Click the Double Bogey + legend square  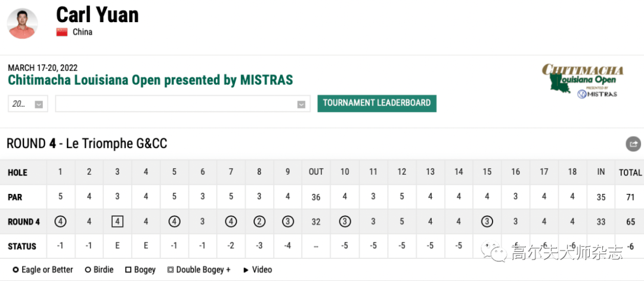(171, 270)
